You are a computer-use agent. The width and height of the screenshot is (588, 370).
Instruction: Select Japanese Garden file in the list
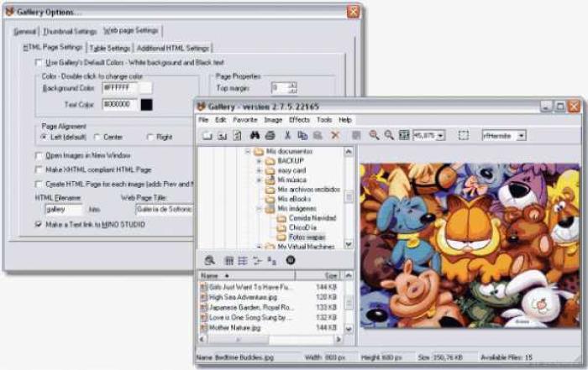250,307
